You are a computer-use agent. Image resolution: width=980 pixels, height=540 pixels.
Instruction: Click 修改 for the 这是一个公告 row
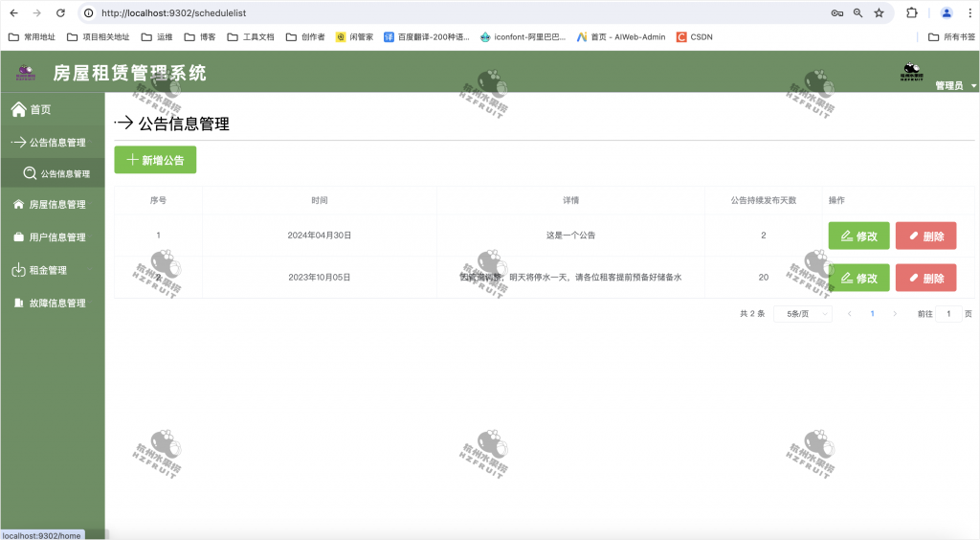[858, 236]
